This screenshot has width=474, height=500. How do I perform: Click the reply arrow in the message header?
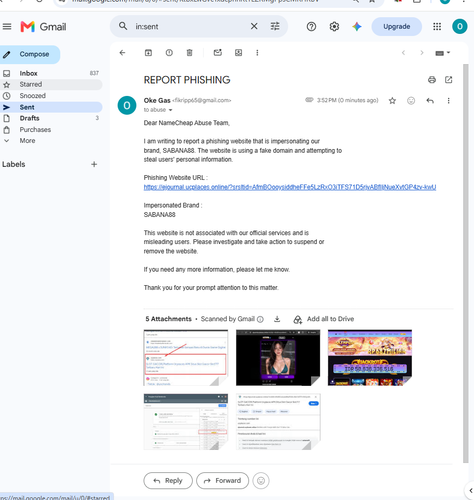(430, 101)
